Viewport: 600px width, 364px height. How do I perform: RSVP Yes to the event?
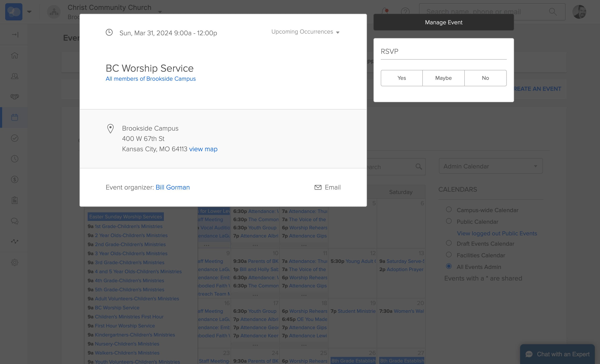click(402, 78)
